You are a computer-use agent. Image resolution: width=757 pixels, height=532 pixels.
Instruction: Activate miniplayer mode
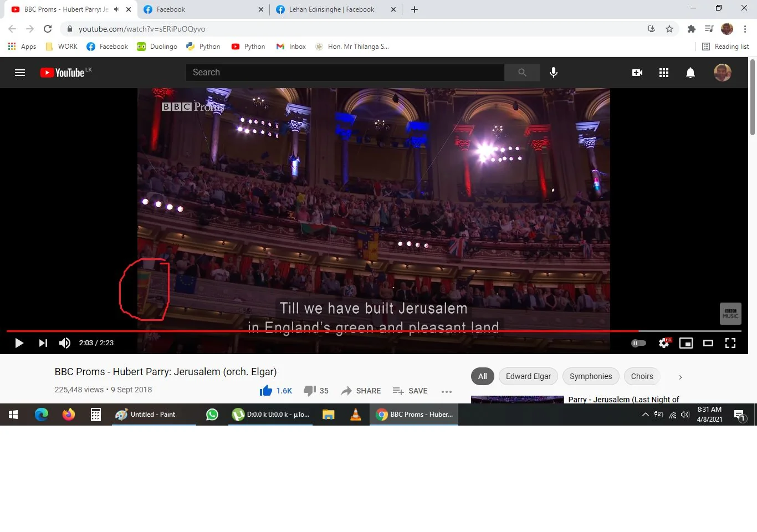coord(686,343)
